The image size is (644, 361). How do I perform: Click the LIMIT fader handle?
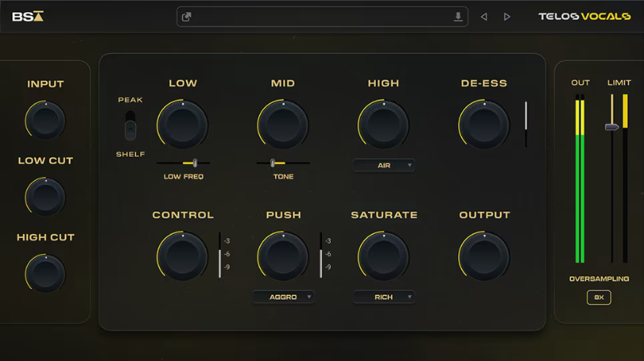pyautogui.click(x=612, y=127)
